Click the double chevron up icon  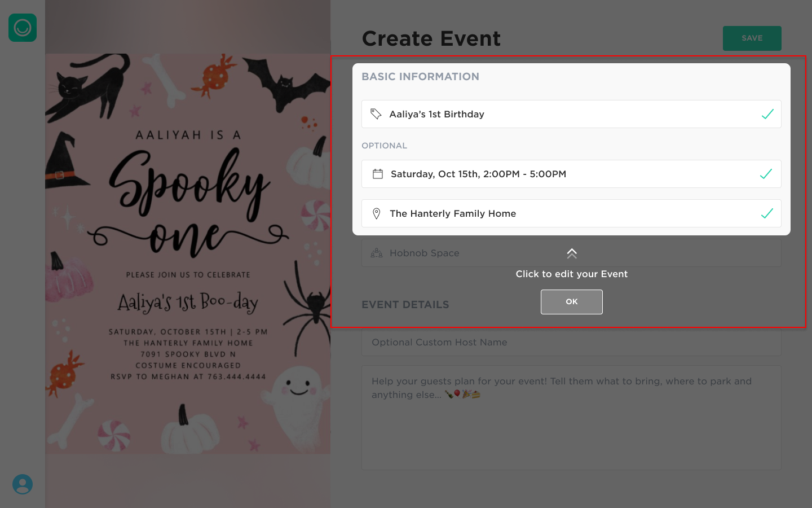coord(572,253)
